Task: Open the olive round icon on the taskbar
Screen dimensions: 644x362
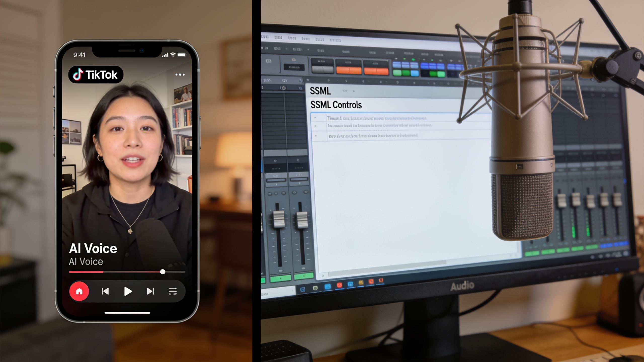Action: pyautogui.click(x=315, y=288)
